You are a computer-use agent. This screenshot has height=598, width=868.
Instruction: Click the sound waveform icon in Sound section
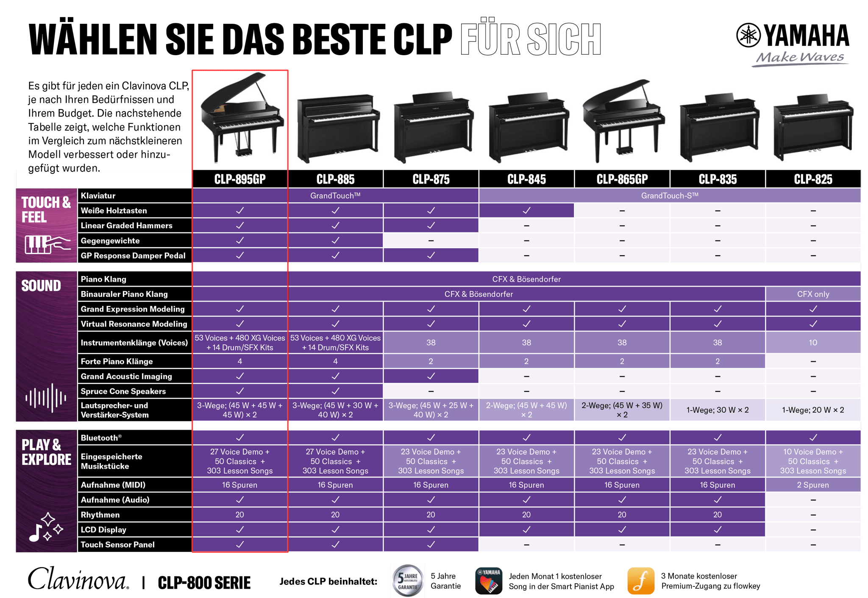pyautogui.click(x=46, y=398)
